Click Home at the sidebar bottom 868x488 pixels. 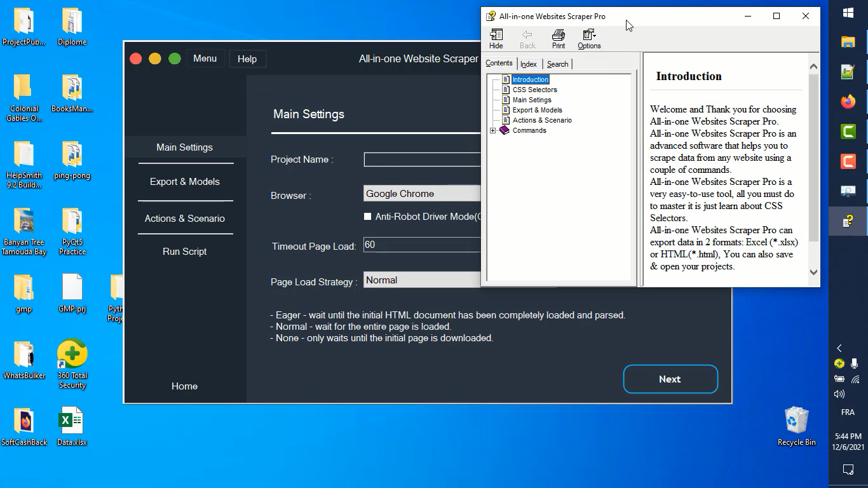point(184,386)
